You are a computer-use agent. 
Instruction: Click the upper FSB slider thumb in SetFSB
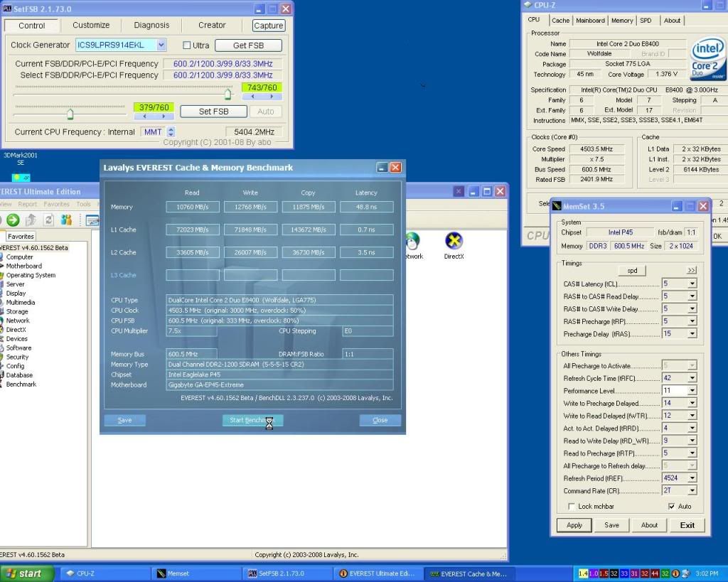[227, 95]
